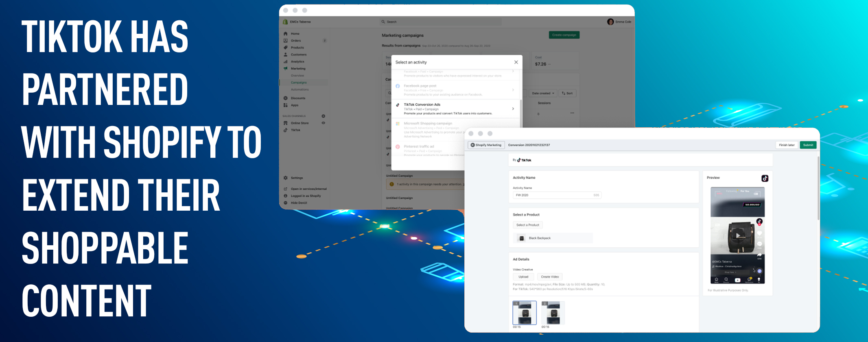Click the green Submit button

[808, 145]
